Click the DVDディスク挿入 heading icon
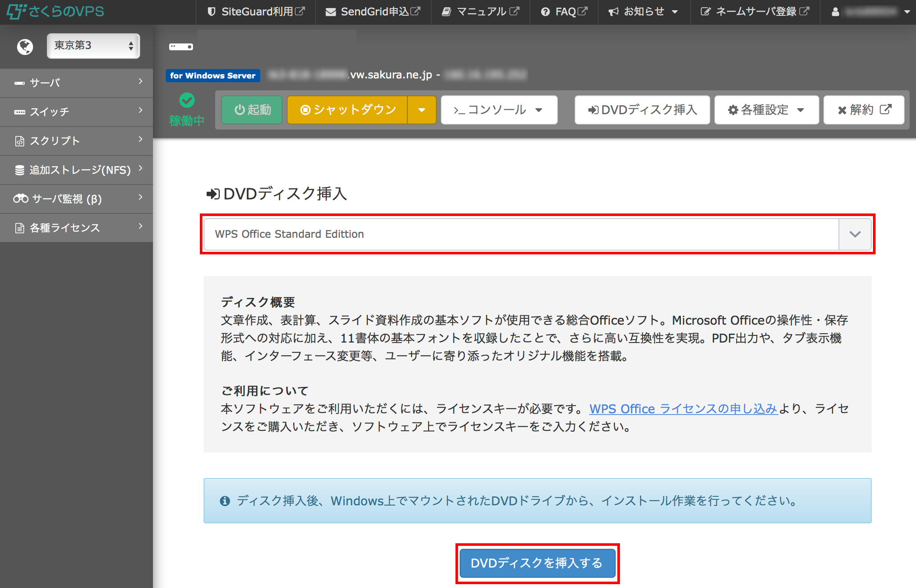916x588 pixels. pos(213,194)
